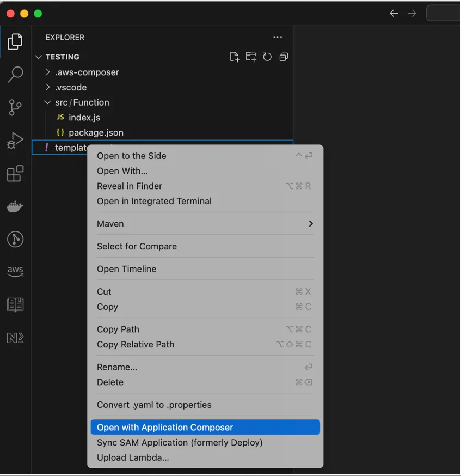Choose Upload Lambda...
The width and height of the screenshot is (461, 476).
tap(205, 457)
